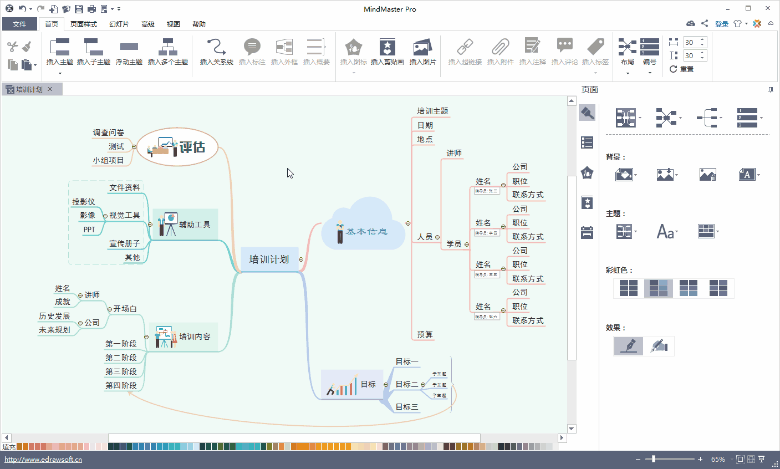Click the horizontal spacing 30 input field
The width and height of the screenshot is (780, 469).
[x=694, y=42]
